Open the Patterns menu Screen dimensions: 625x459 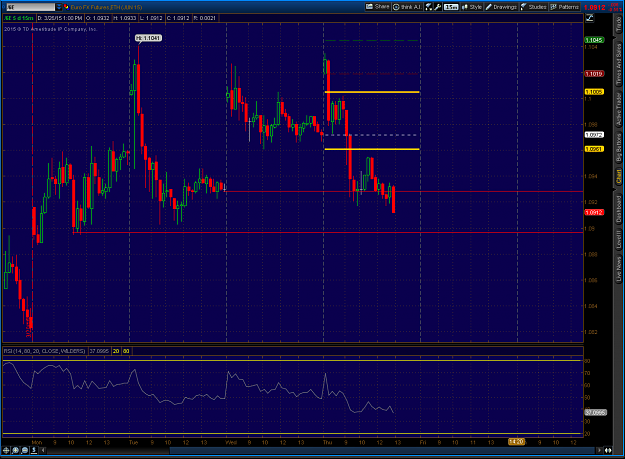564,7
